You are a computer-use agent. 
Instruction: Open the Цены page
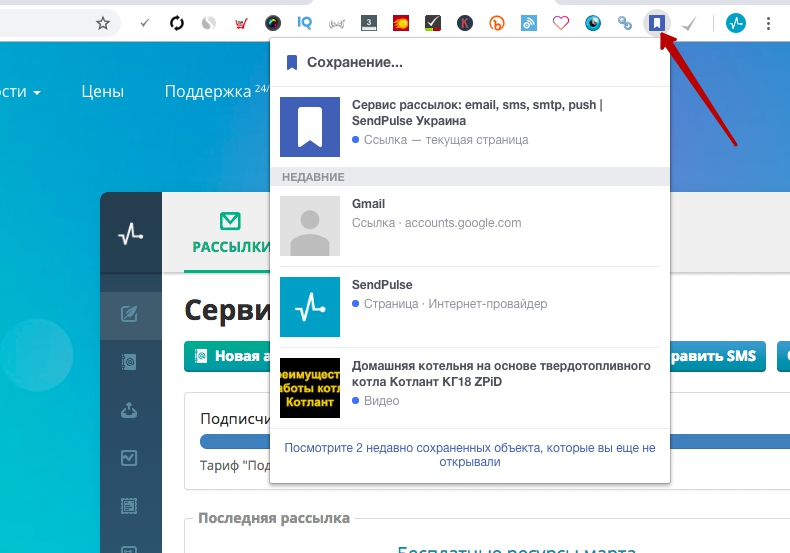pyautogui.click(x=103, y=92)
